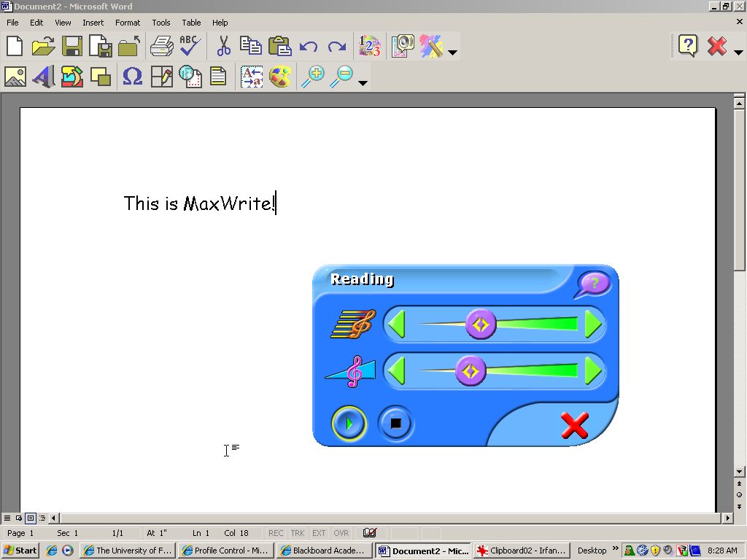Click the reading speed slider knob

click(x=481, y=324)
